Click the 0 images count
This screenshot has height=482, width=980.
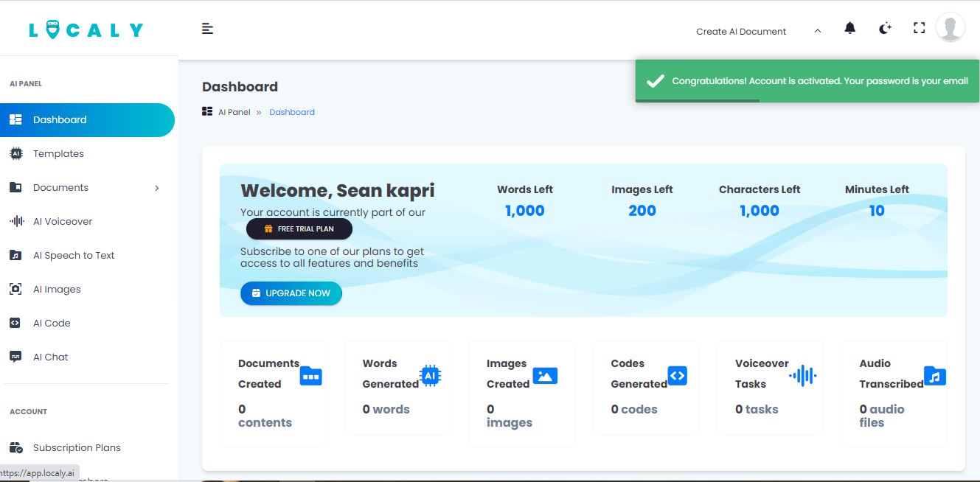510,416
